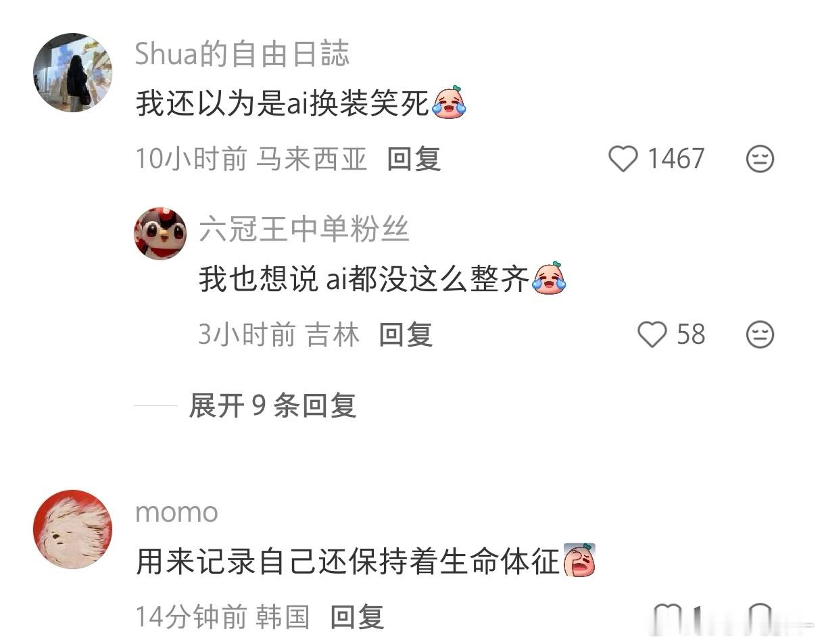
Task: Expand 展开 9 条回复
Action: coord(272,405)
